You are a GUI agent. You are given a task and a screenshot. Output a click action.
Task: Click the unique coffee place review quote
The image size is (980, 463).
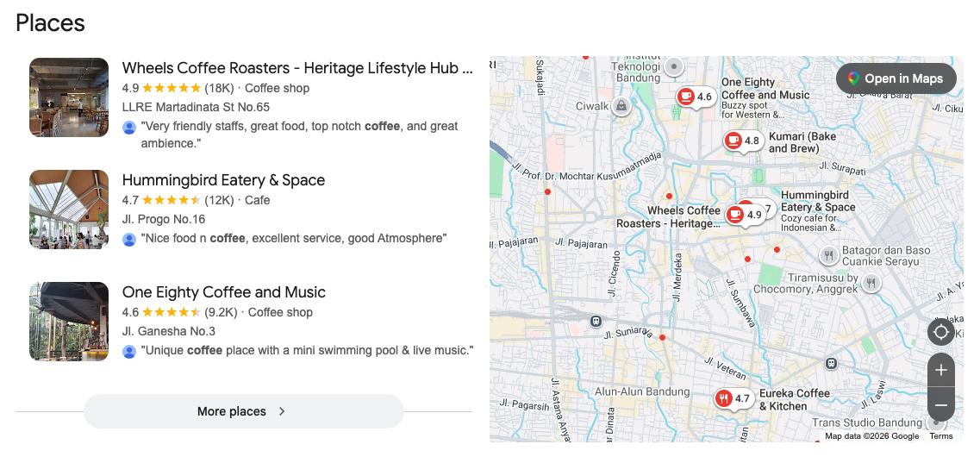pos(307,350)
